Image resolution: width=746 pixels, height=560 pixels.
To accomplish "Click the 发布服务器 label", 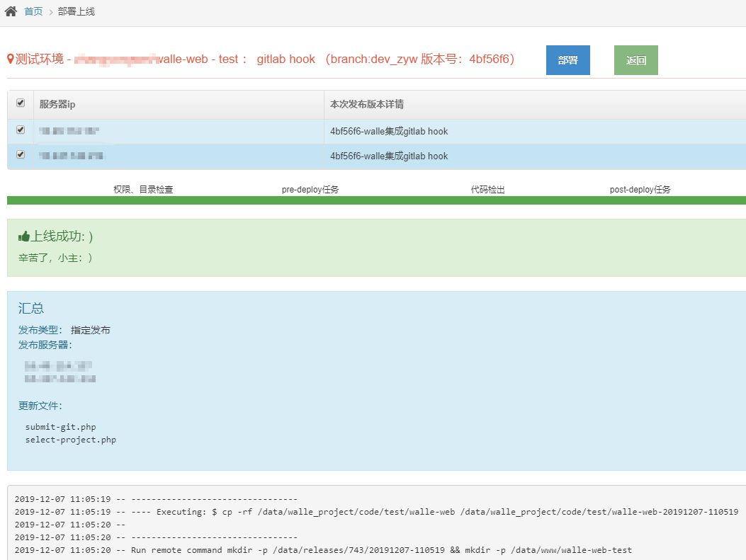I will coord(45,345).
